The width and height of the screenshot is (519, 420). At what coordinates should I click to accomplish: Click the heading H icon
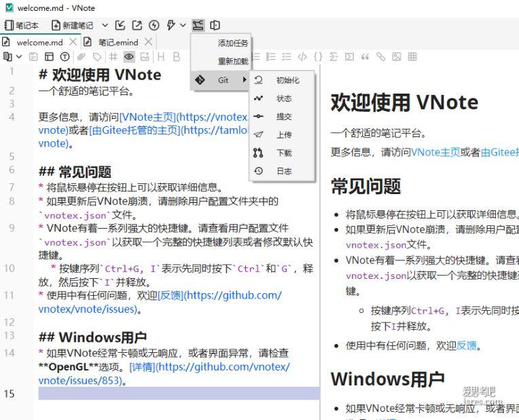coord(161,57)
